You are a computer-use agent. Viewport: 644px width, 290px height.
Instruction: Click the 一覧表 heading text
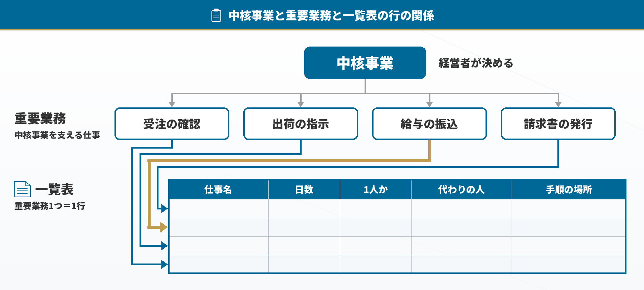pos(54,189)
